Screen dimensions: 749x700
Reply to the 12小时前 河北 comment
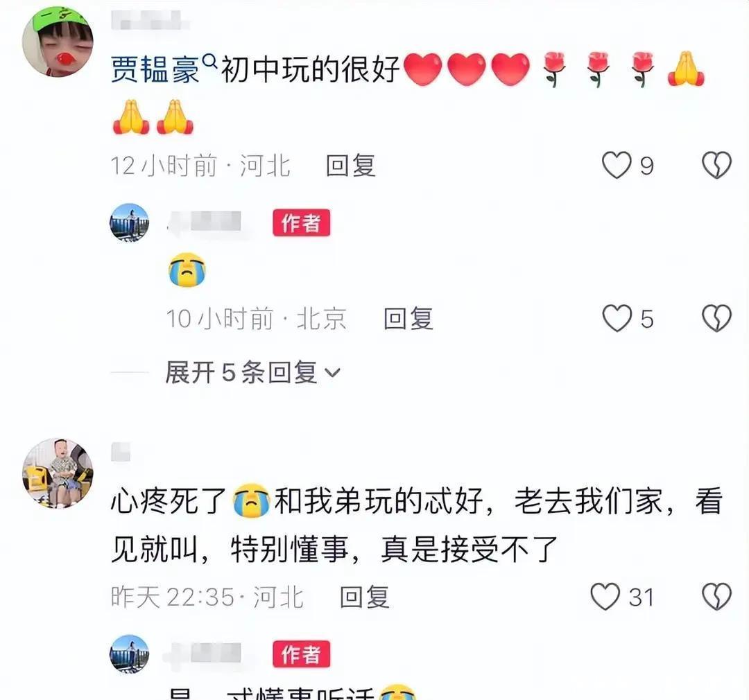350,166
